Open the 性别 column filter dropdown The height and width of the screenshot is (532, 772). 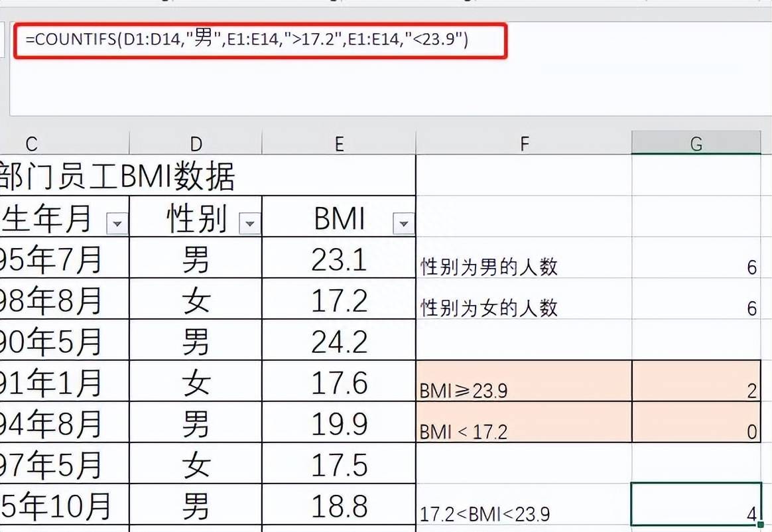(x=250, y=224)
